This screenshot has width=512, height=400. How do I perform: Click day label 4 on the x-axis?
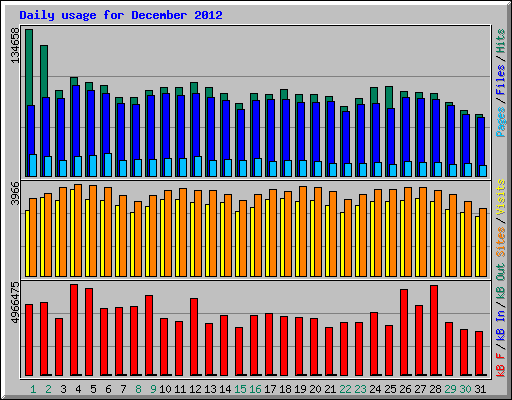78,389
